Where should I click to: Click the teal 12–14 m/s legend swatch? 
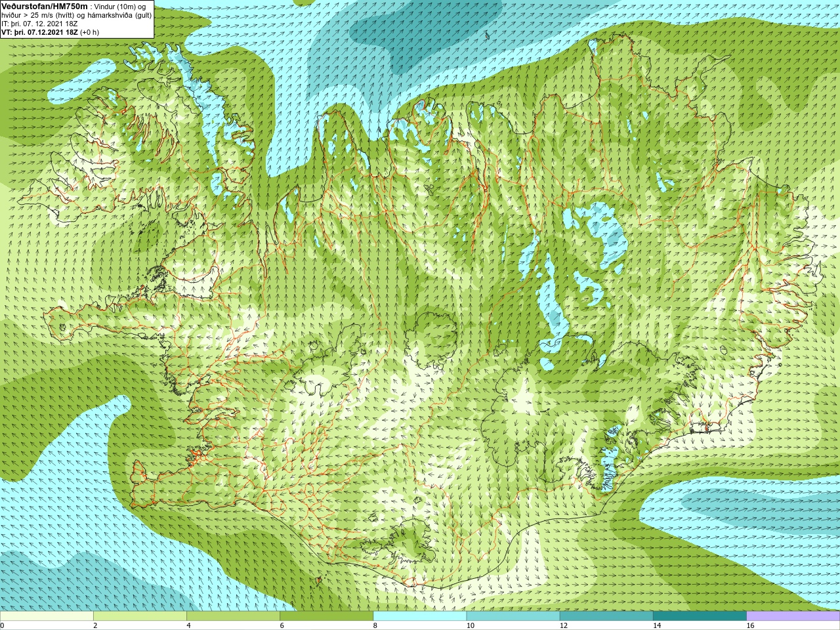(606, 616)
